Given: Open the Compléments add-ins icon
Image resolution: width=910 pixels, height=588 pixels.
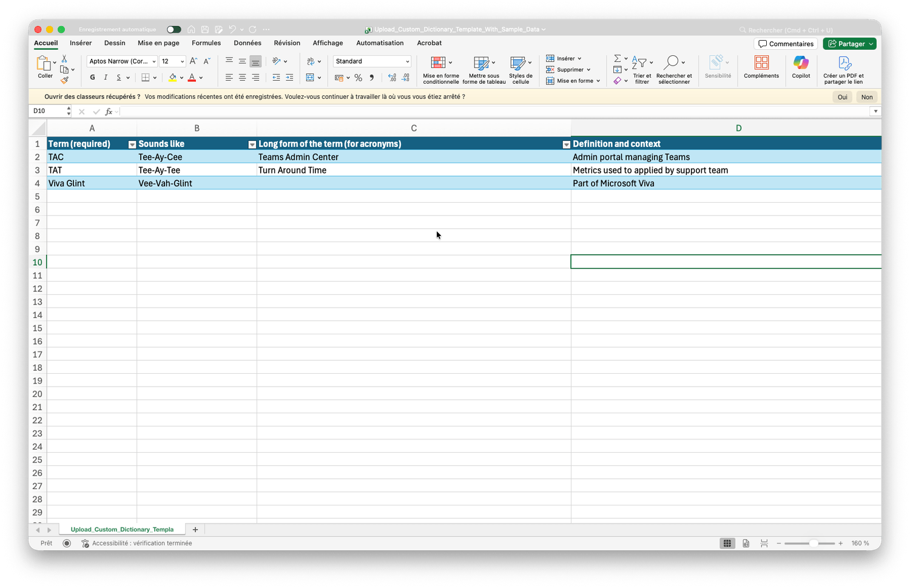Looking at the screenshot, I should (761, 63).
